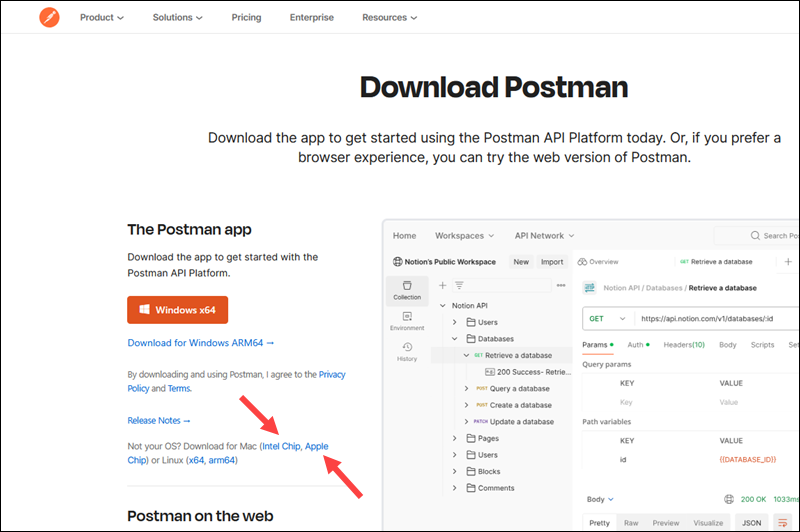Expand the first Users folder
The width and height of the screenshot is (800, 532).
pos(455,322)
